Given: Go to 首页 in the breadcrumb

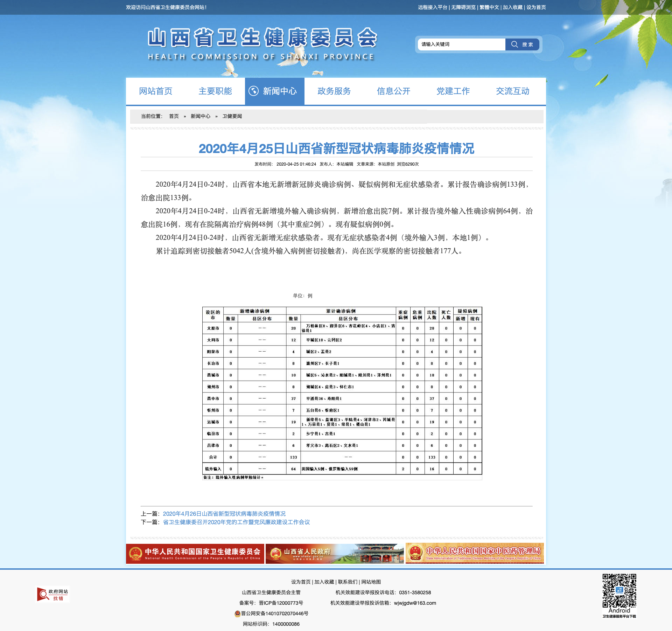Looking at the screenshot, I should click(x=174, y=116).
